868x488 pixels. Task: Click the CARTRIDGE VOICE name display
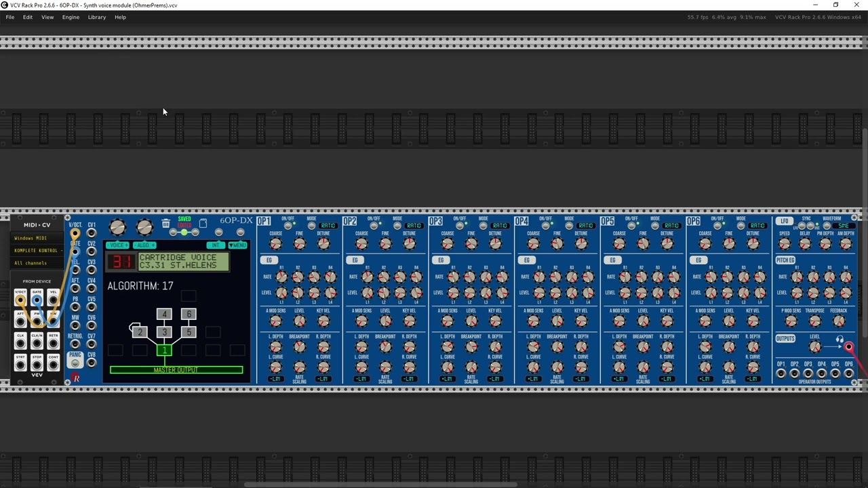point(184,261)
